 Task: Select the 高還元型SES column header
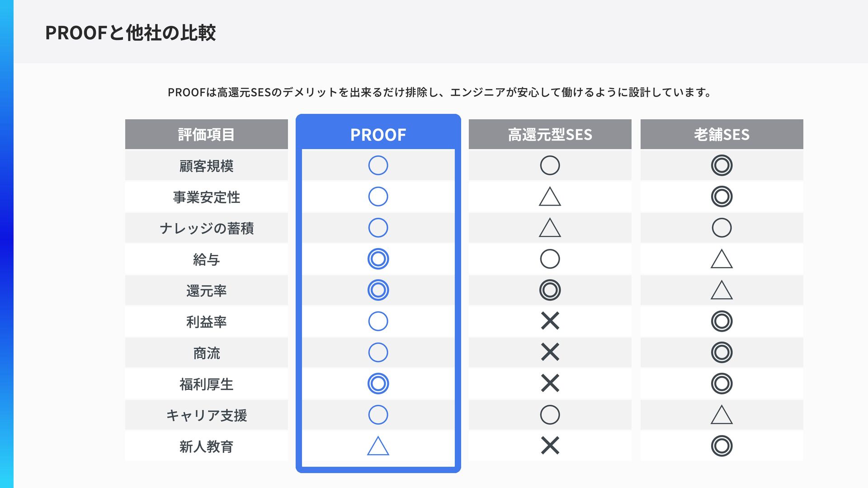pyautogui.click(x=550, y=134)
